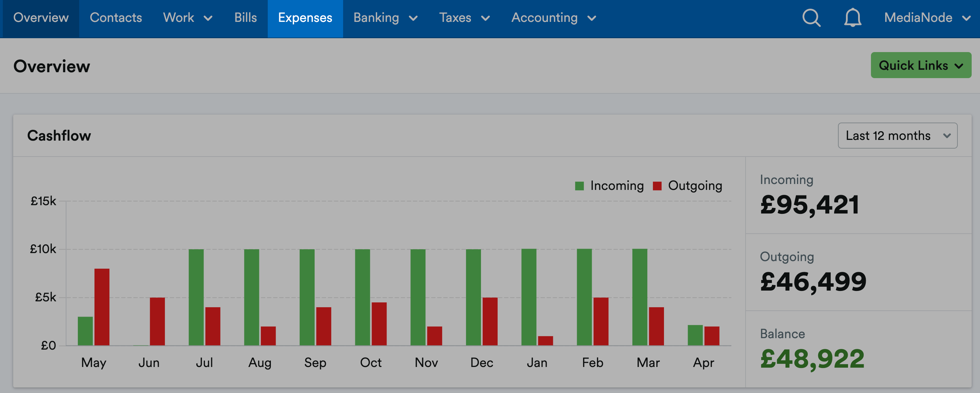
Task: Open the Bills tab
Action: pos(246,18)
